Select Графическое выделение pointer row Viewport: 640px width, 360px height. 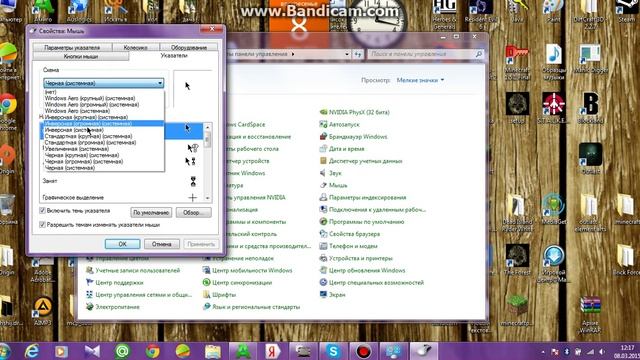pos(122,198)
